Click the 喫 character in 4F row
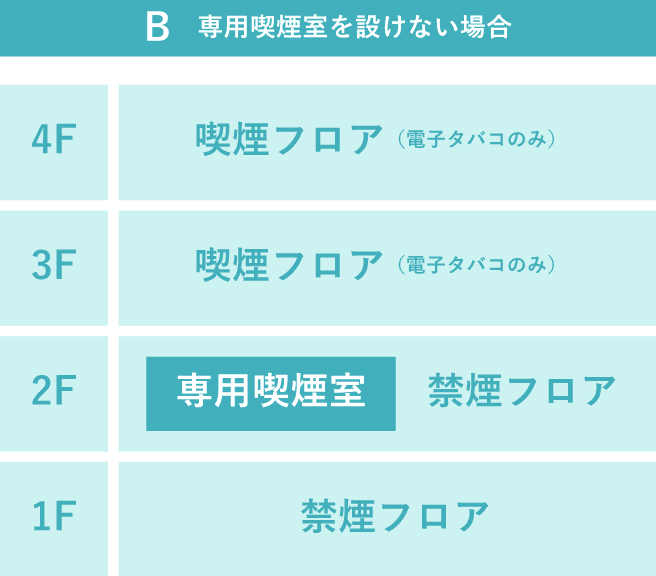The width and height of the screenshot is (656, 576). (213, 139)
